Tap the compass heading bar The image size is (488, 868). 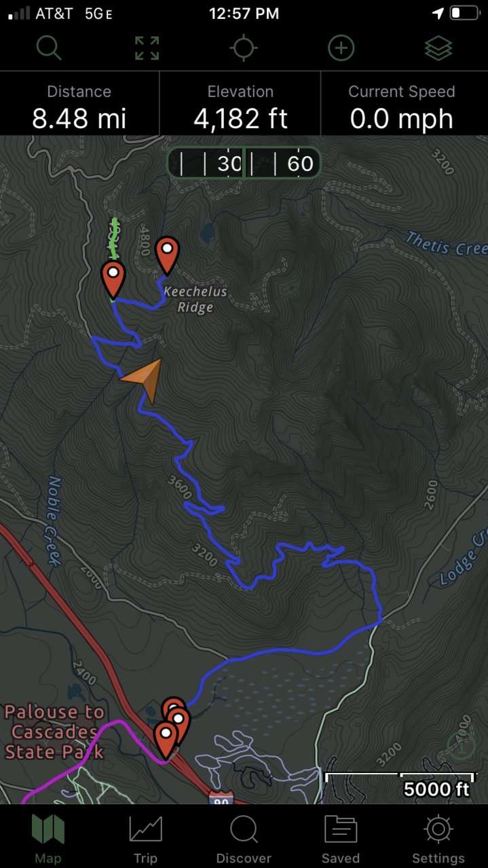click(x=244, y=163)
